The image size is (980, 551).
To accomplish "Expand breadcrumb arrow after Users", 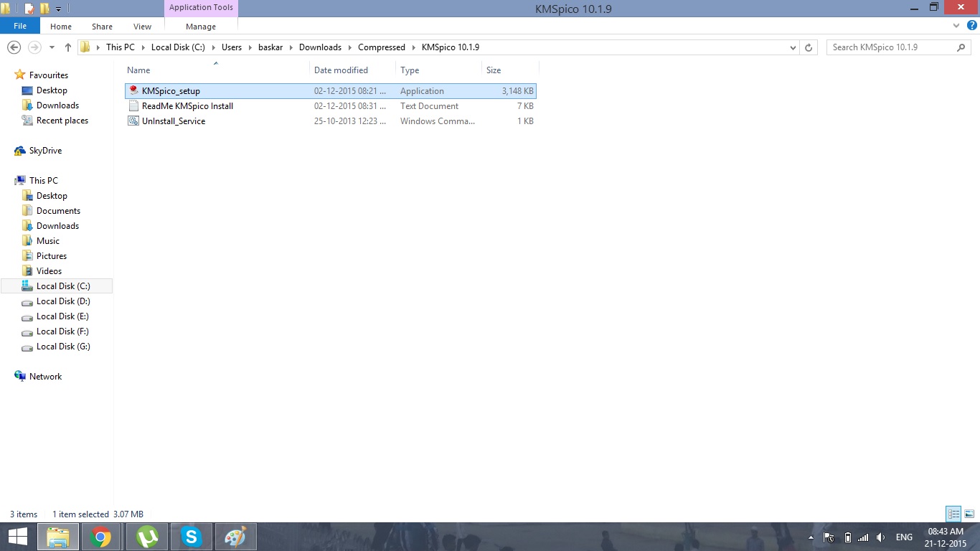I will (x=250, y=47).
